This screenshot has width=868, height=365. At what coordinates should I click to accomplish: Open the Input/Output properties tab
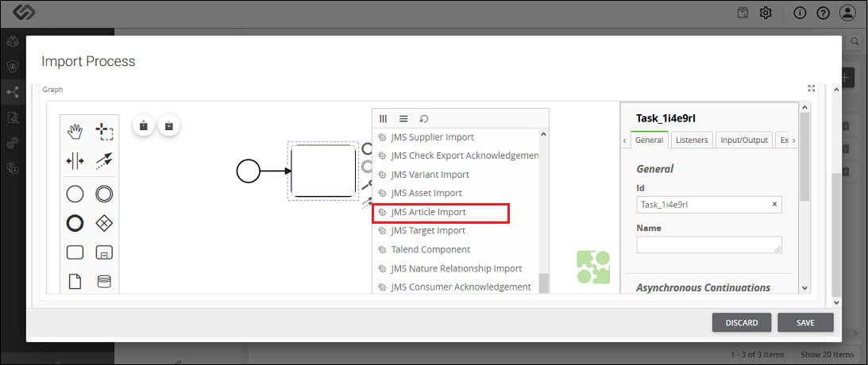pos(744,140)
